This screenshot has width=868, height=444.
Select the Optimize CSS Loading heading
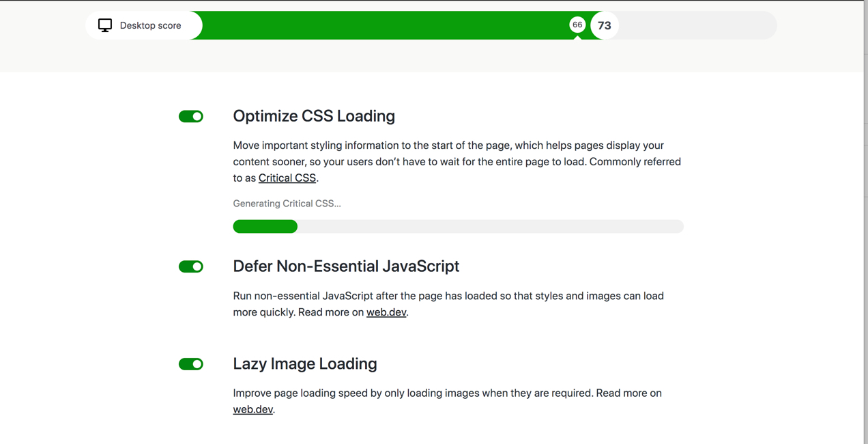(x=314, y=116)
